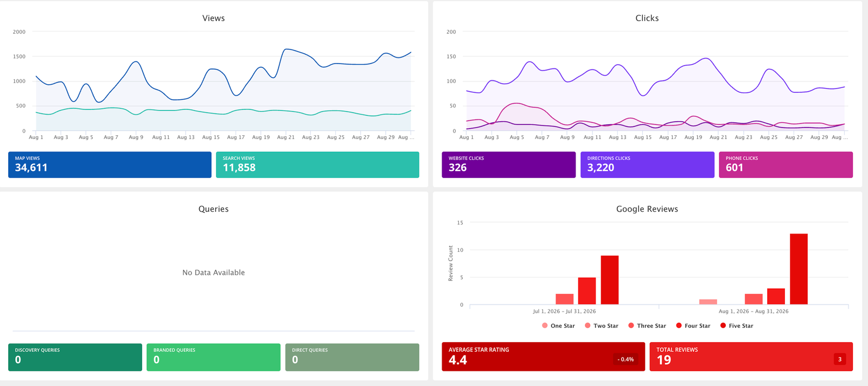Click the Direct Queries card
The height and width of the screenshot is (386, 868).
click(x=352, y=357)
